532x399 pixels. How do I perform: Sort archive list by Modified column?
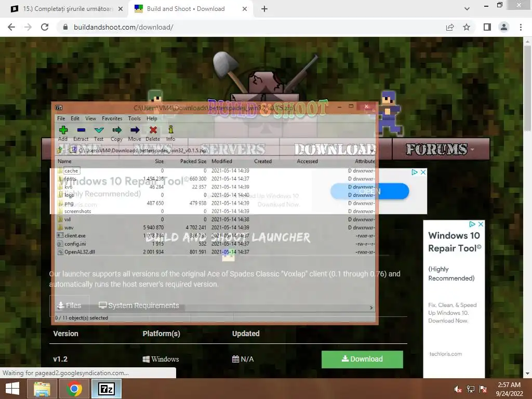tap(221, 161)
